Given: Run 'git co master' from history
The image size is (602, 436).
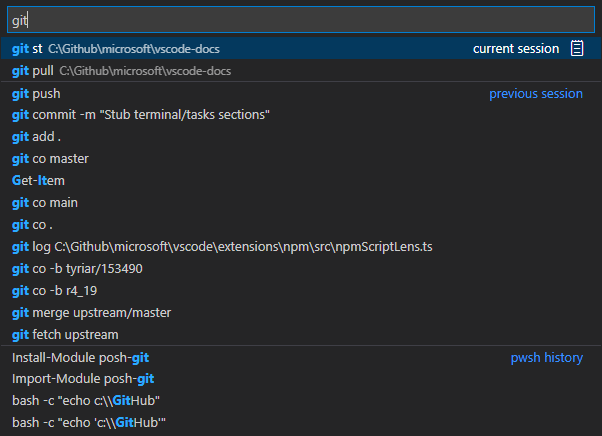Looking at the screenshot, I should coord(50,159).
